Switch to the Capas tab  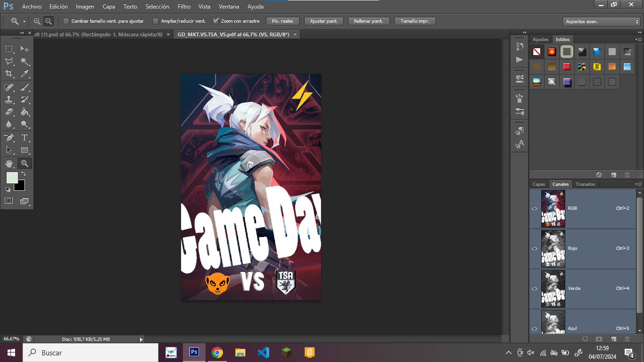point(539,184)
